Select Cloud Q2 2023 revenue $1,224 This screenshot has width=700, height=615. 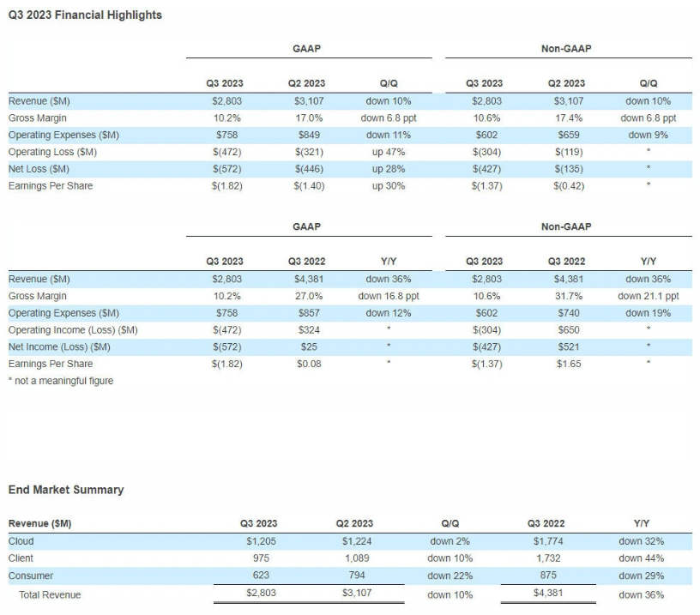point(357,541)
